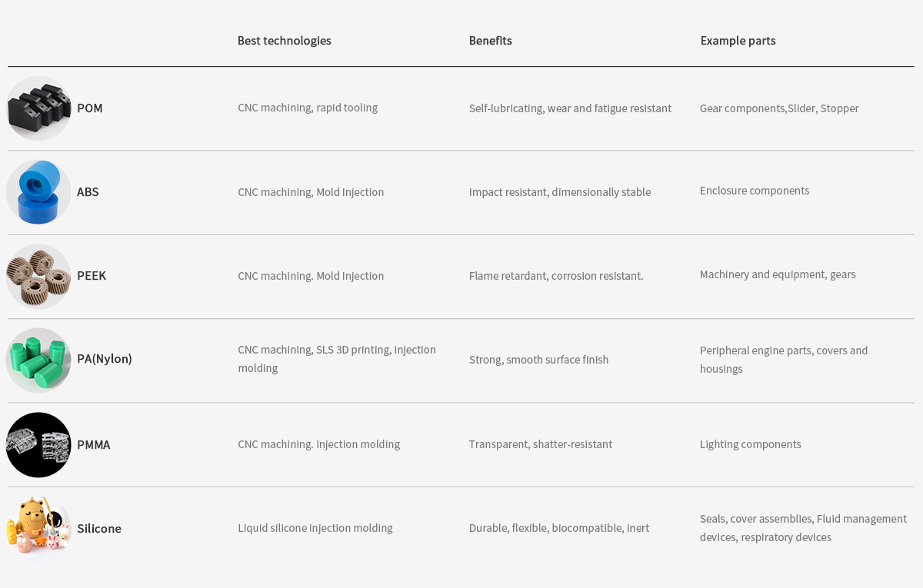Image resolution: width=923 pixels, height=588 pixels.
Task: Click 'Lighting components' example text
Action: click(751, 444)
